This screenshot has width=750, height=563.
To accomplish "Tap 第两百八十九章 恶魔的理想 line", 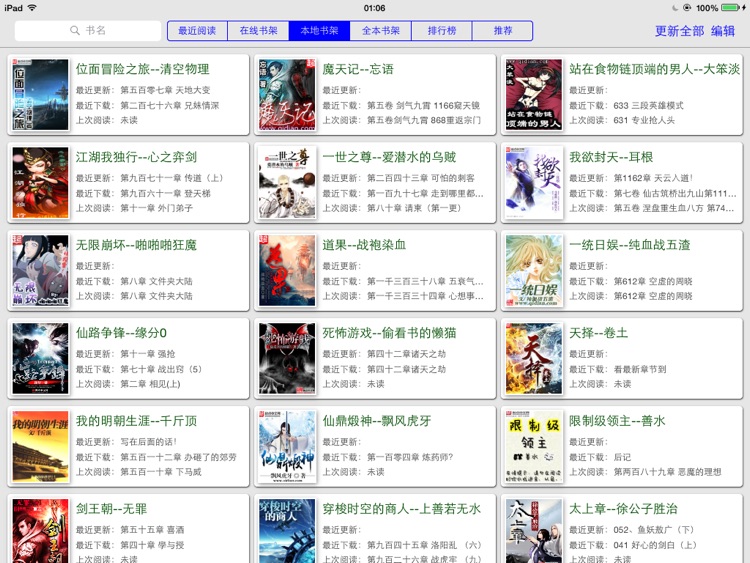I will pyautogui.click(x=667, y=472).
